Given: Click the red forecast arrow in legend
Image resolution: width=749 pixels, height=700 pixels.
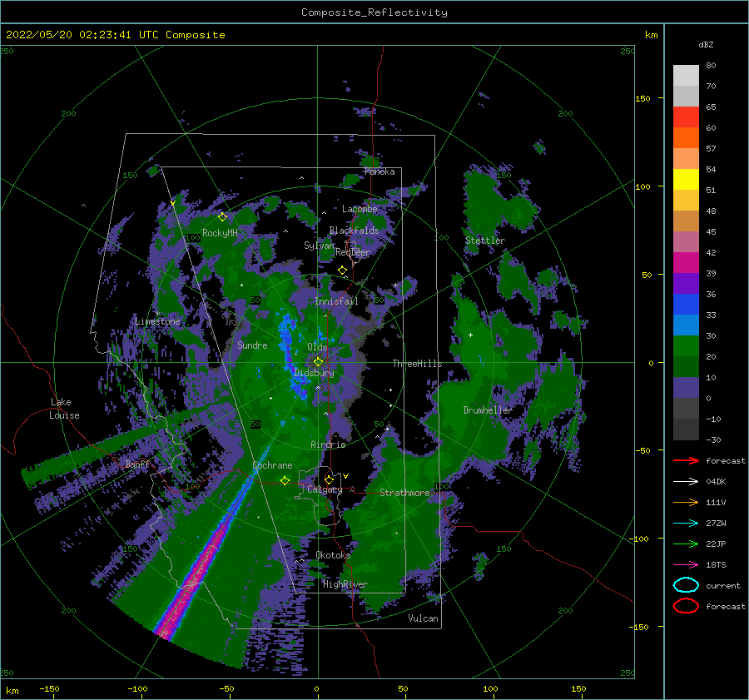Looking at the screenshot, I should (x=686, y=460).
